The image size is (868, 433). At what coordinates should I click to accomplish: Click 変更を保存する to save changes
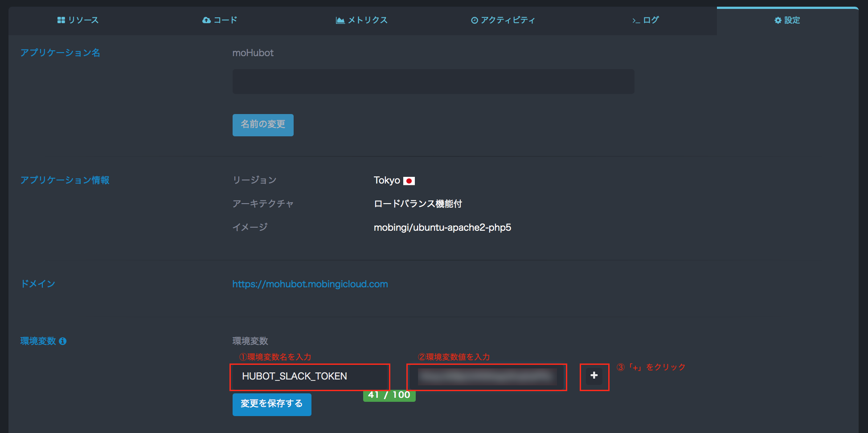click(x=271, y=404)
